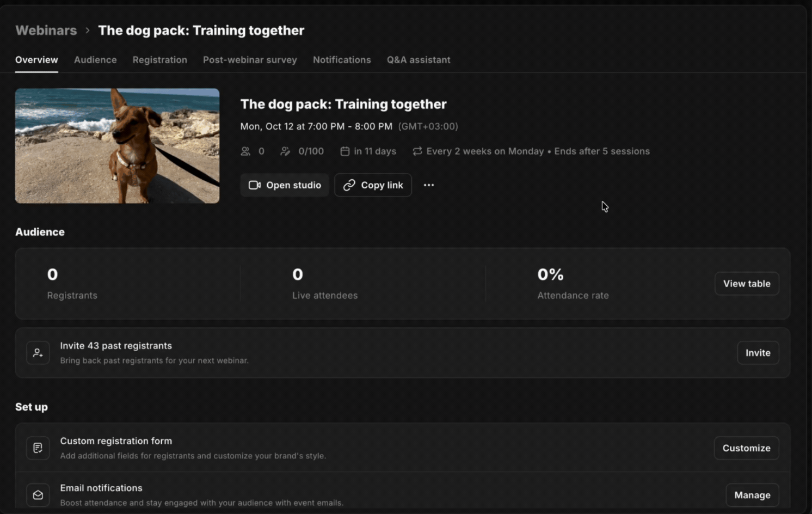The width and height of the screenshot is (812, 514).
Task: Click the 'in 11 days' countdown text
Action: pyautogui.click(x=375, y=151)
